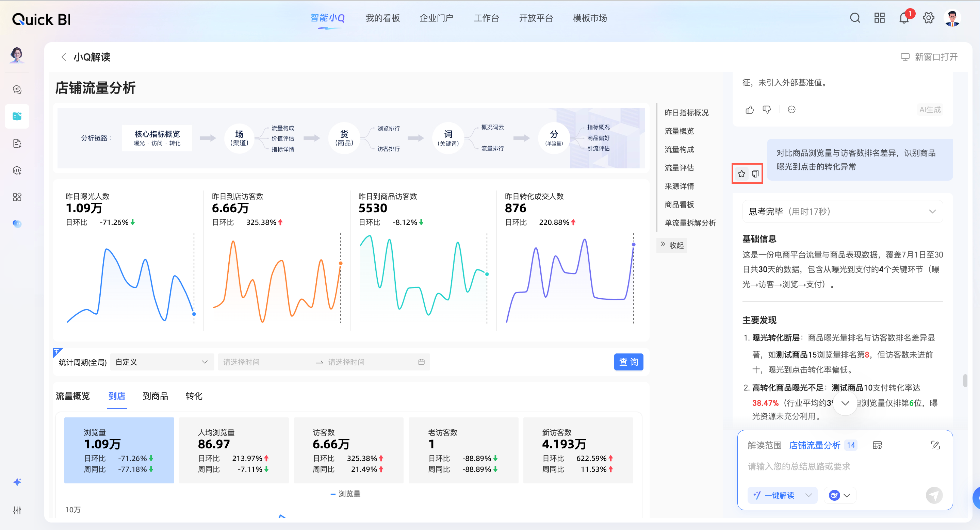Click the filter pin icon above 统计周期

tap(57, 352)
